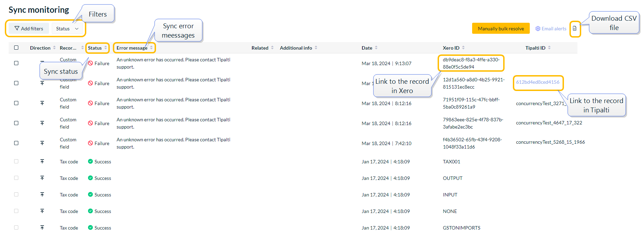This screenshot has height=244, width=644.
Task: Sort by the Direction column arrows
Action: coord(55,48)
